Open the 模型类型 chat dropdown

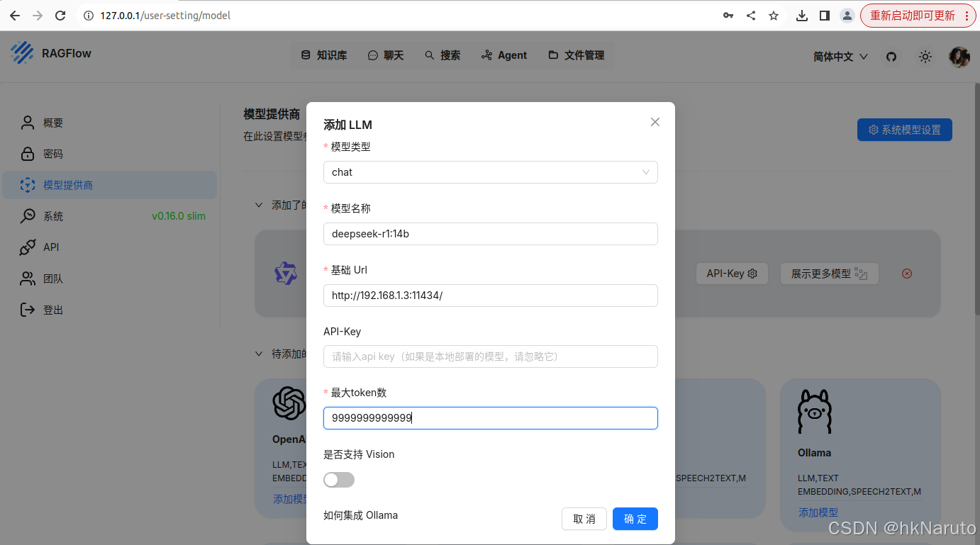point(491,172)
